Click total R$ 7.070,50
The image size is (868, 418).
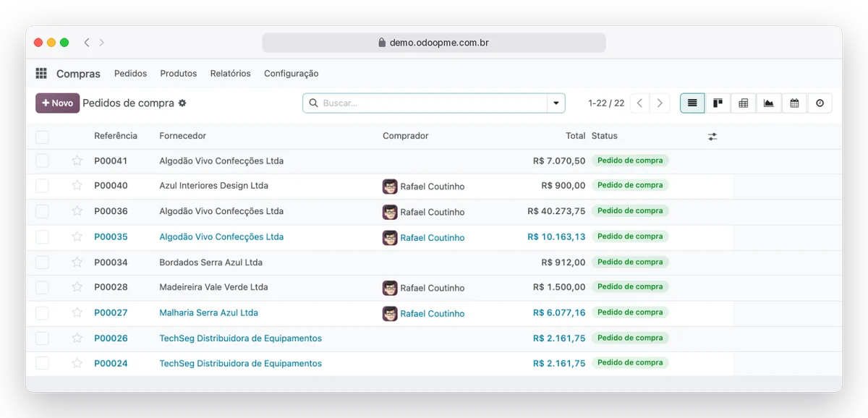tap(559, 161)
